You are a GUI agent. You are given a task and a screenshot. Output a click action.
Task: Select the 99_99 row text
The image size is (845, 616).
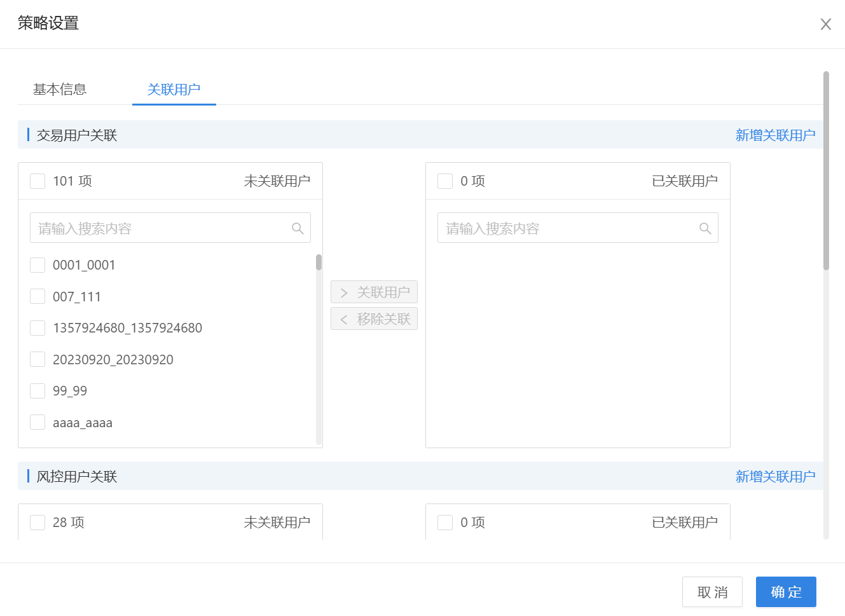pyautogui.click(x=70, y=391)
